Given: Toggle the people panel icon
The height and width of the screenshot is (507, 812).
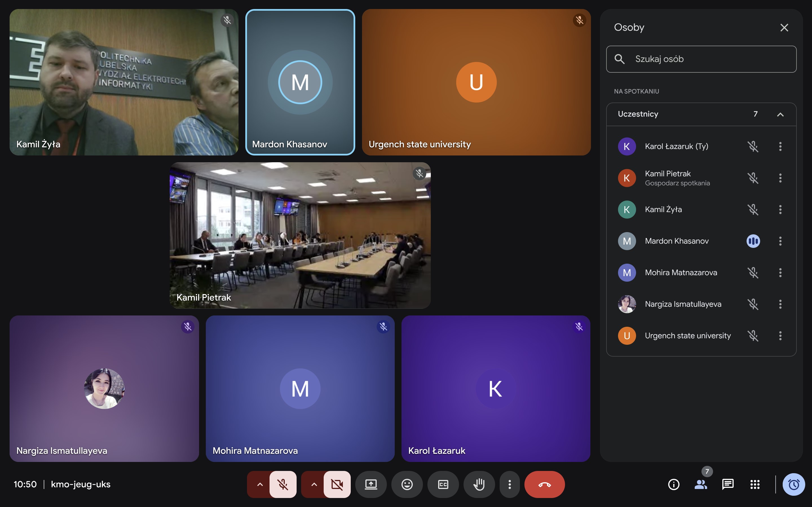Looking at the screenshot, I should 701,484.
